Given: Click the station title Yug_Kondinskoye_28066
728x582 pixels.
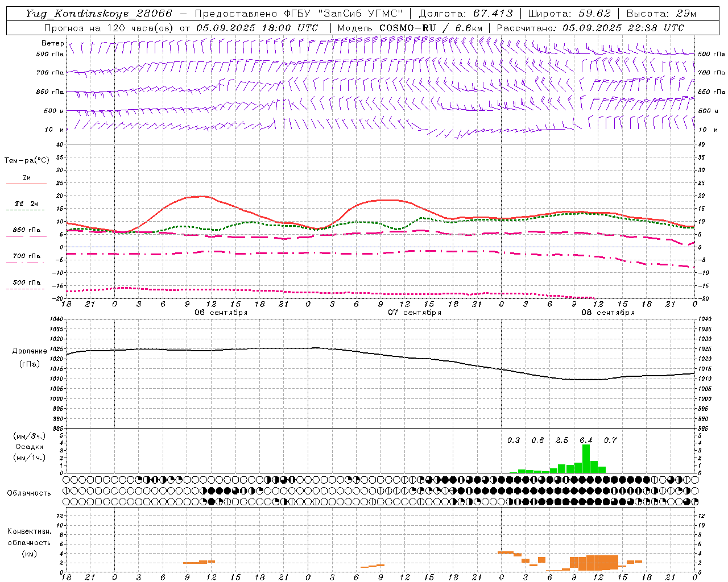Looking at the screenshot, I should click(99, 14).
